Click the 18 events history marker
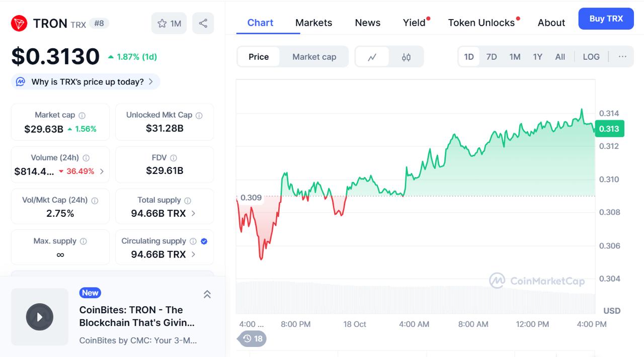Image resolution: width=644 pixels, height=357 pixels. 253,338
